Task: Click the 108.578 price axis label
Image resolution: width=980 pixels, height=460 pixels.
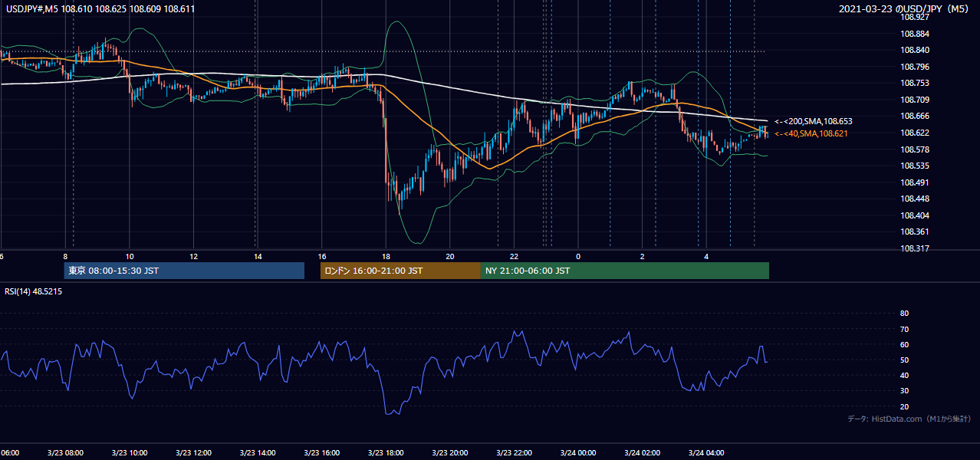Action: click(915, 149)
